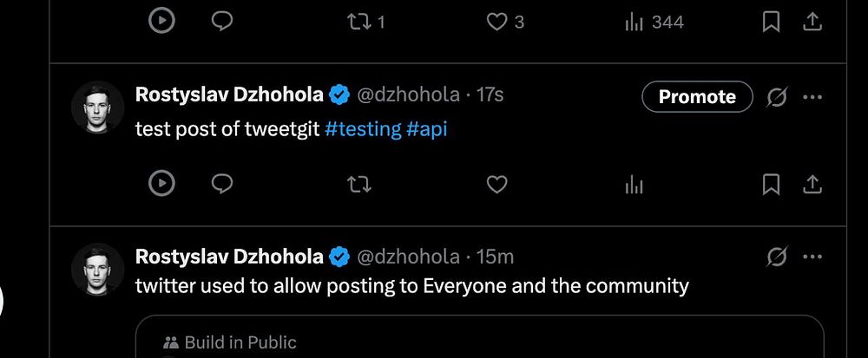Screen dimensions: 868x358
Task: Like the top post with 3 likes
Action: (x=496, y=23)
